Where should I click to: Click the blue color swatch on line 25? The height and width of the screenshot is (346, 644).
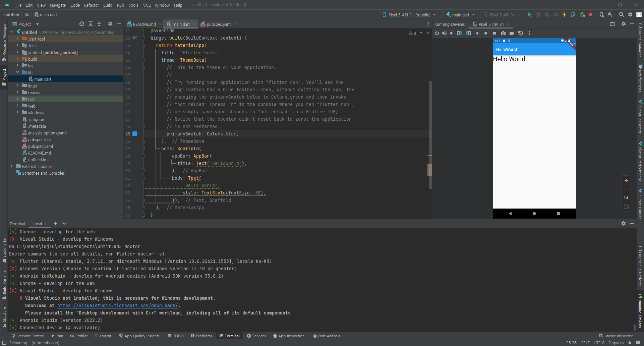[135, 134]
